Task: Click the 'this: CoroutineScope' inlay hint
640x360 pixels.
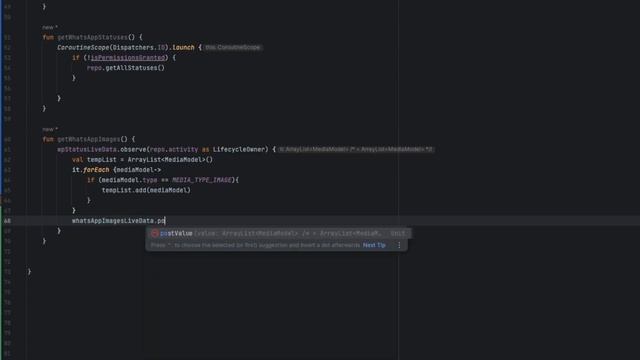Action: point(233,47)
